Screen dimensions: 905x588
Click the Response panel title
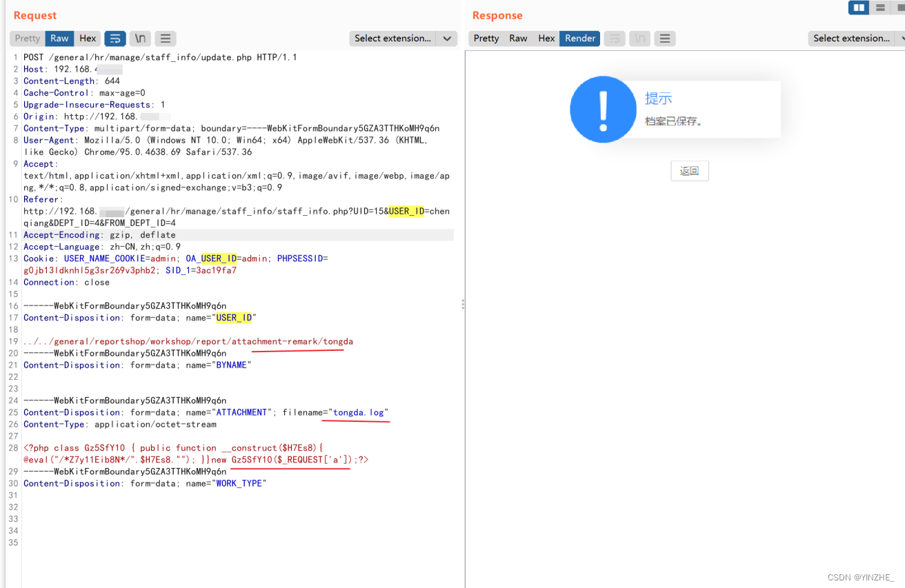[x=497, y=15]
